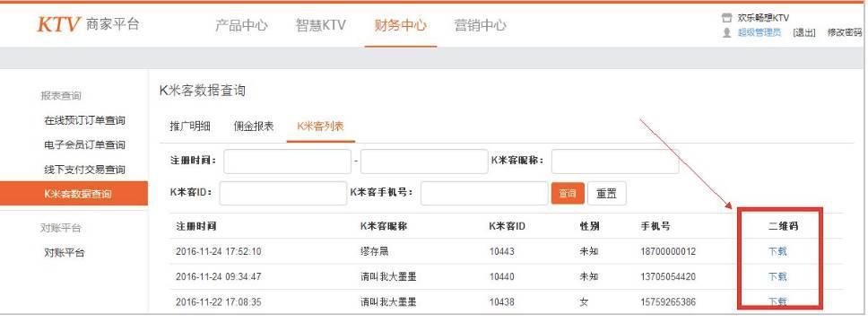Click the K米客昵称 column header
Image resolution: width=868 pixels, height=323 pixels.
pyautogui.click(x=384, y=227)
